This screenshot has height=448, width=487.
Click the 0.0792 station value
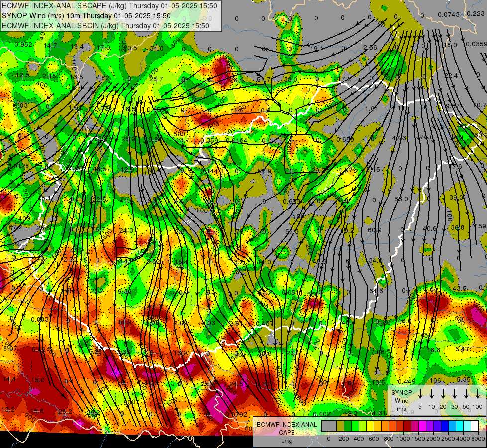(236, 414)
